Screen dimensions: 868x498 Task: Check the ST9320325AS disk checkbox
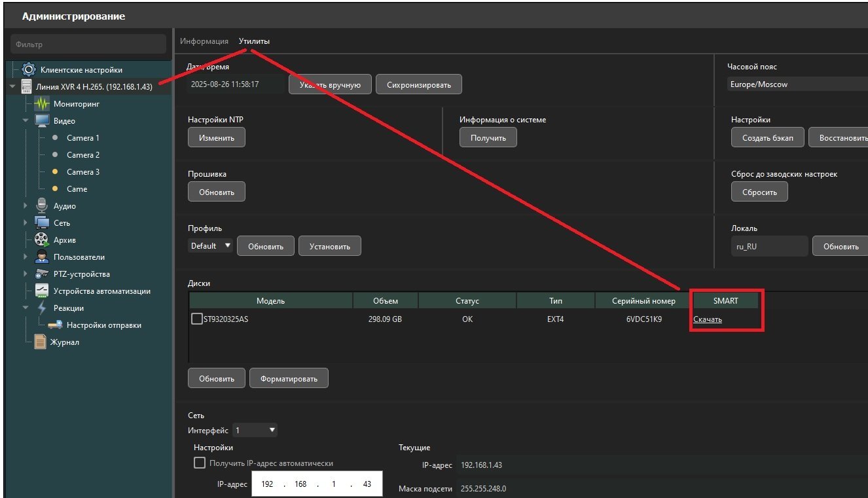tap(196, 319)
